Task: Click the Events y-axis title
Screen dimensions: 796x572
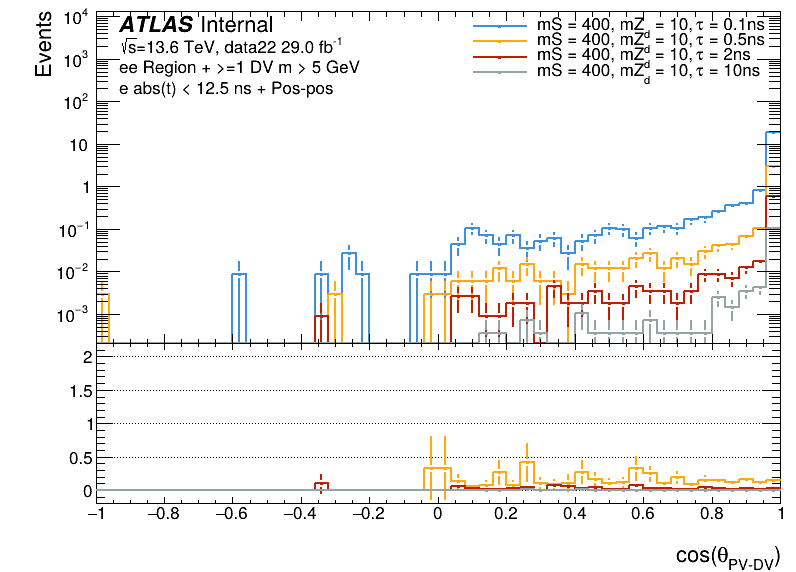Action: [44, 46]
